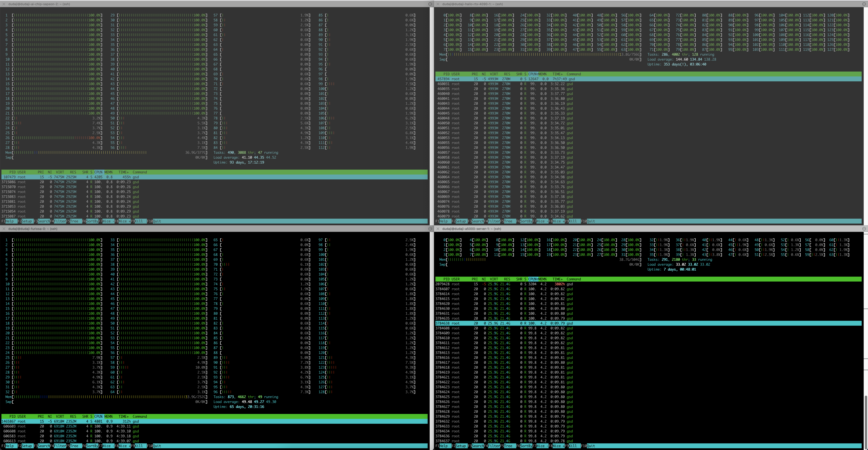Choose F6 SortBy in the a5000-server-1 htop footer
868x450 pixels.
[x=525, y=446]
